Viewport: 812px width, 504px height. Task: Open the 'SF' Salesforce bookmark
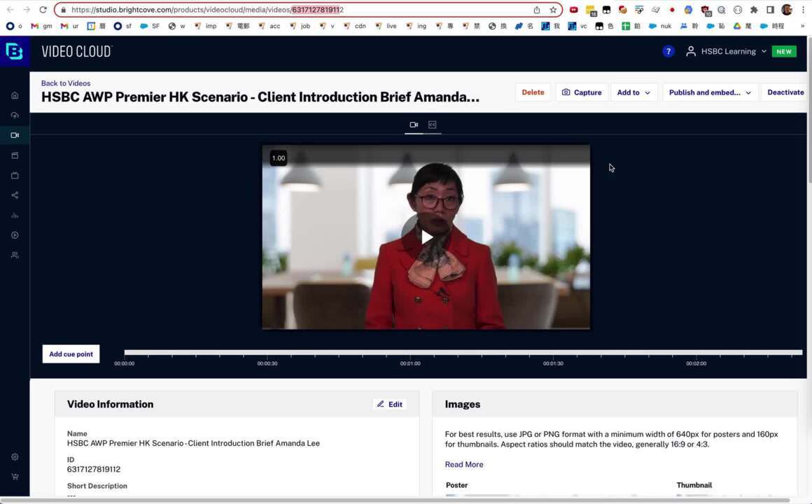click(150, 26)
